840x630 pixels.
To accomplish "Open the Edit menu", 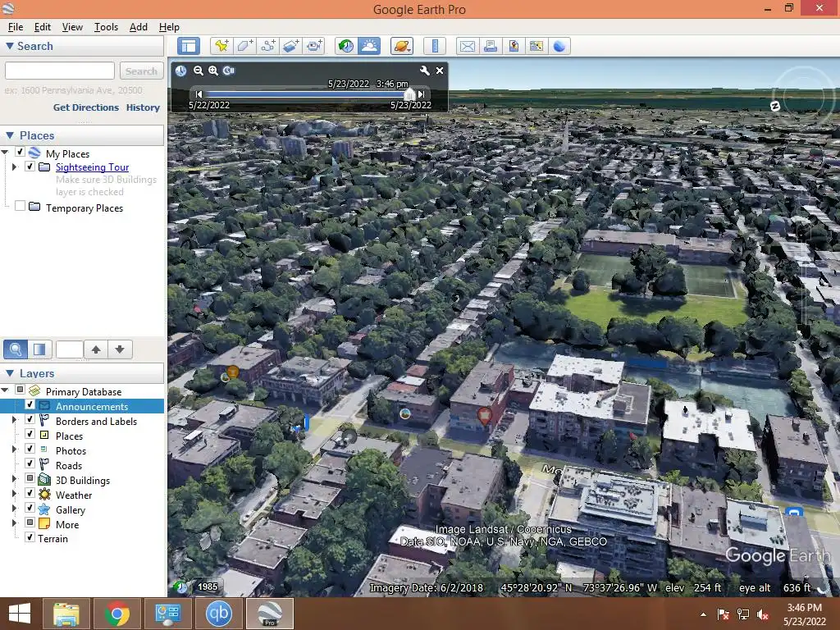I will pos(43,27).
